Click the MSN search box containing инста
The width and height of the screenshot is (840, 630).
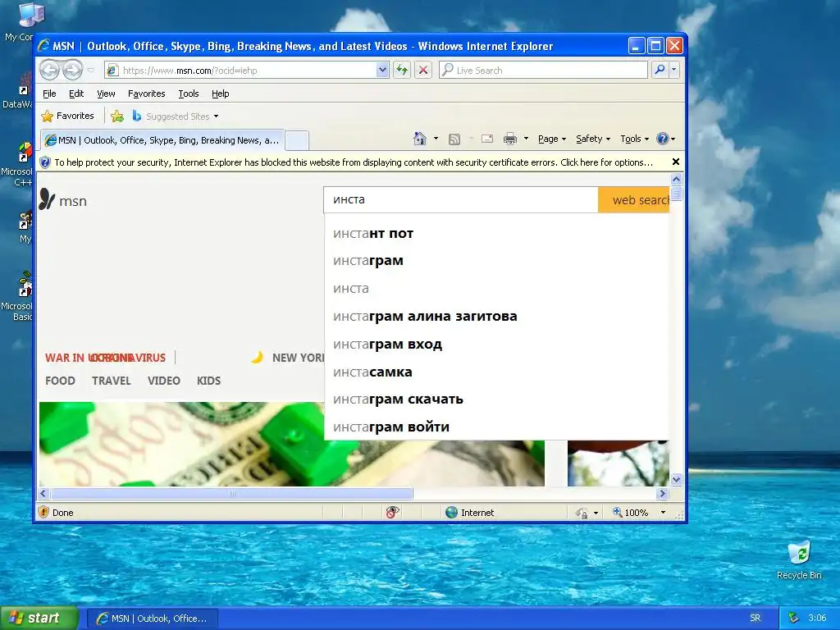pyautogui.click(x=461, y=200)
